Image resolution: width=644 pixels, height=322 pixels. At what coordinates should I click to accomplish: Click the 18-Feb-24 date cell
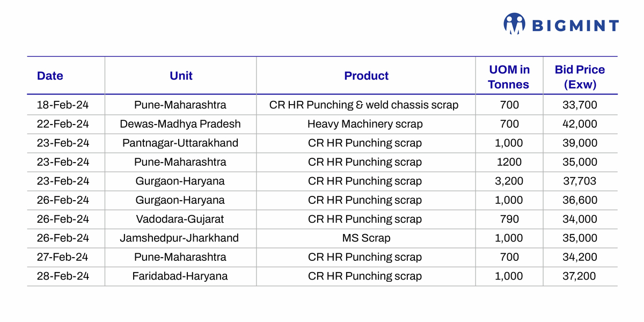pos(63,105)
